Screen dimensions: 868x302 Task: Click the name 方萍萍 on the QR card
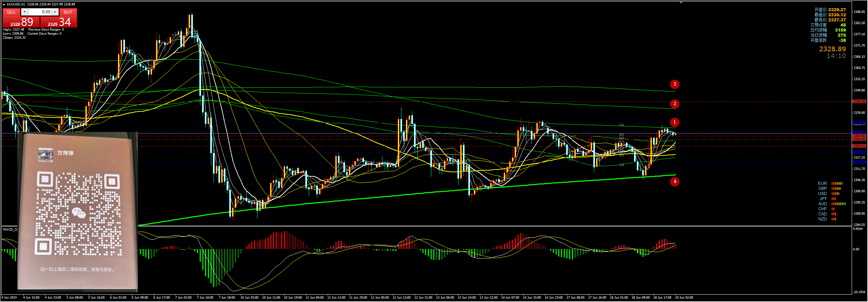pos(66,153)
